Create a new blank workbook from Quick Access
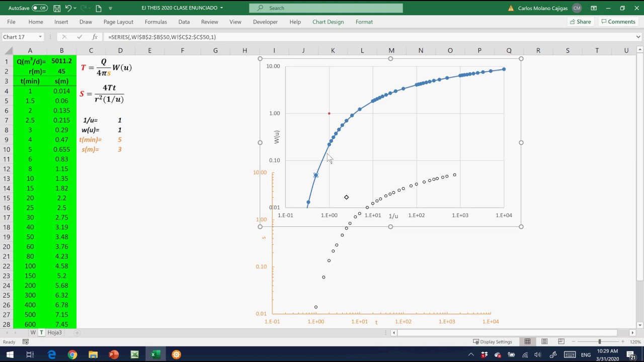This screenshot has height=362, width=644. pyautogui.click(x=99, y=8)
